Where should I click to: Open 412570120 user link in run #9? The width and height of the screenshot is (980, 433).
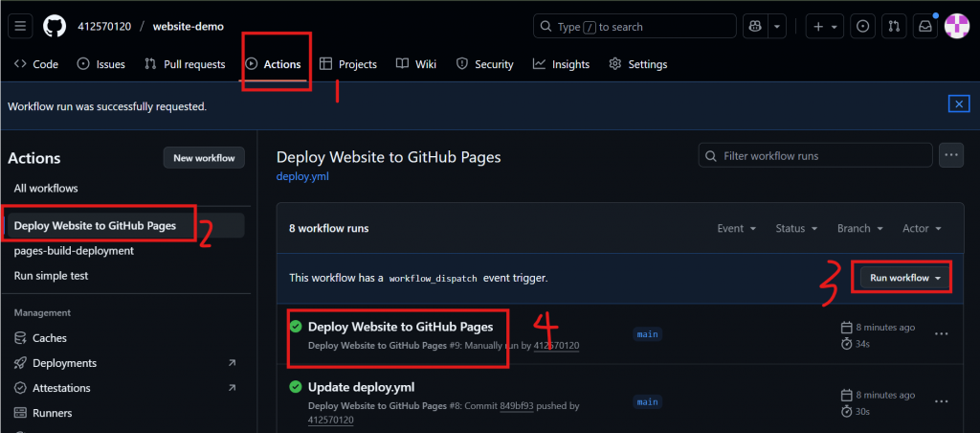[556, 346]
